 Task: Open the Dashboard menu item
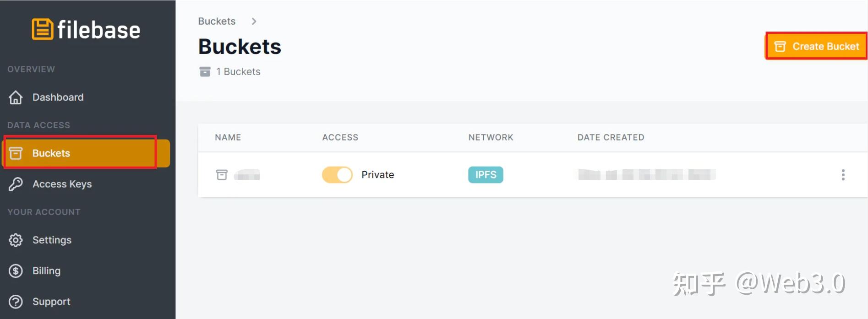pos(58,97)
